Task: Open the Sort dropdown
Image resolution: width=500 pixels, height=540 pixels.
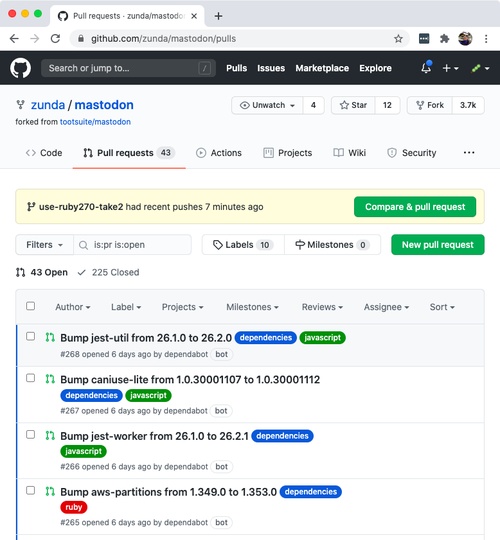Action: pos(442,307)
